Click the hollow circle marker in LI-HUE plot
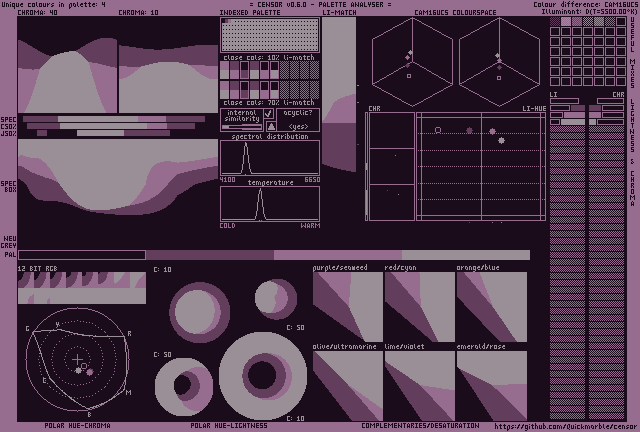 tap(437, 130)
